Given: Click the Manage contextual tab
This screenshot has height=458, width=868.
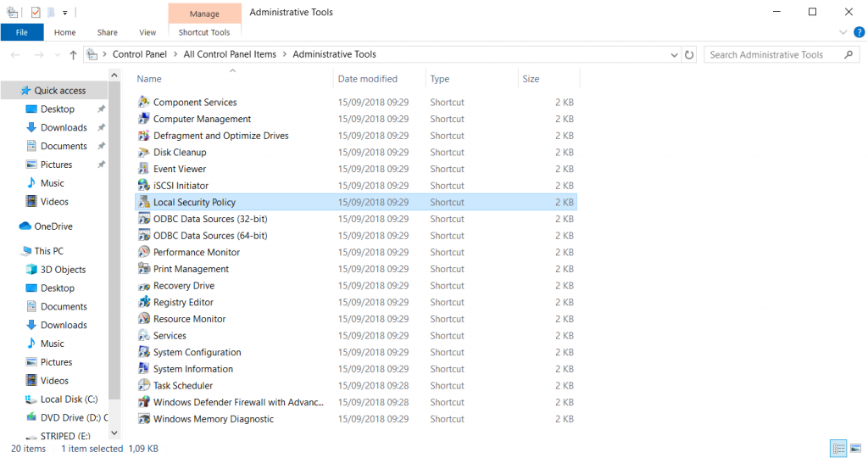Looking at the screenshot, I should tap(204, 14).
